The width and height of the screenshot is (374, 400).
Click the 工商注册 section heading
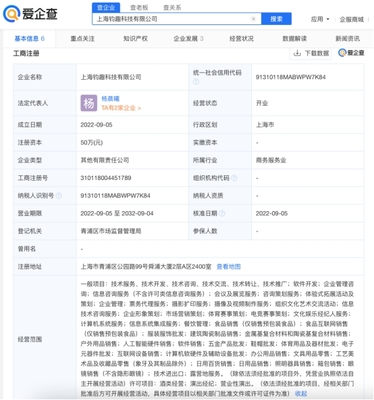[x=26, y=53]
